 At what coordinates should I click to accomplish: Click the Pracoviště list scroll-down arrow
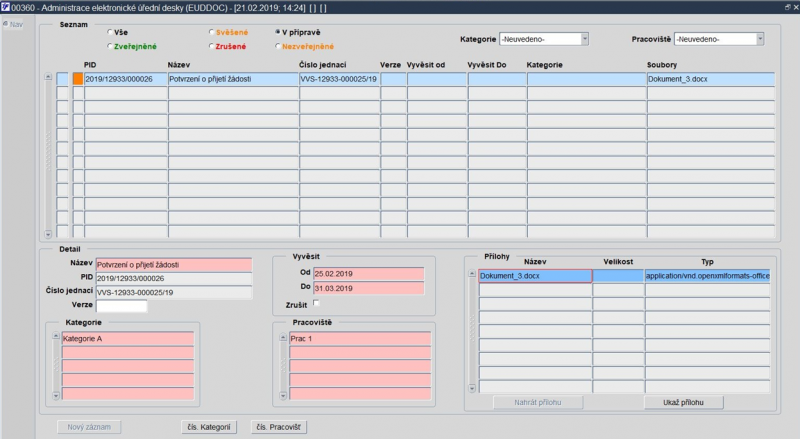(283, 396)
